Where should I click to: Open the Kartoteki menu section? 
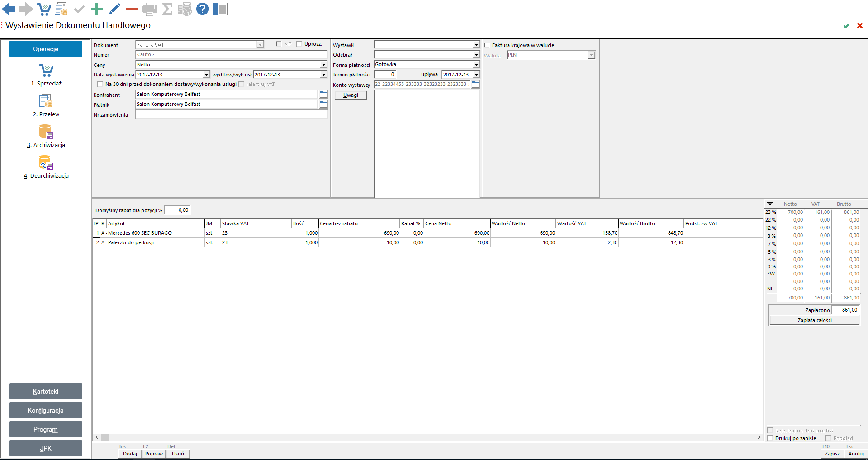click(46, 391)
